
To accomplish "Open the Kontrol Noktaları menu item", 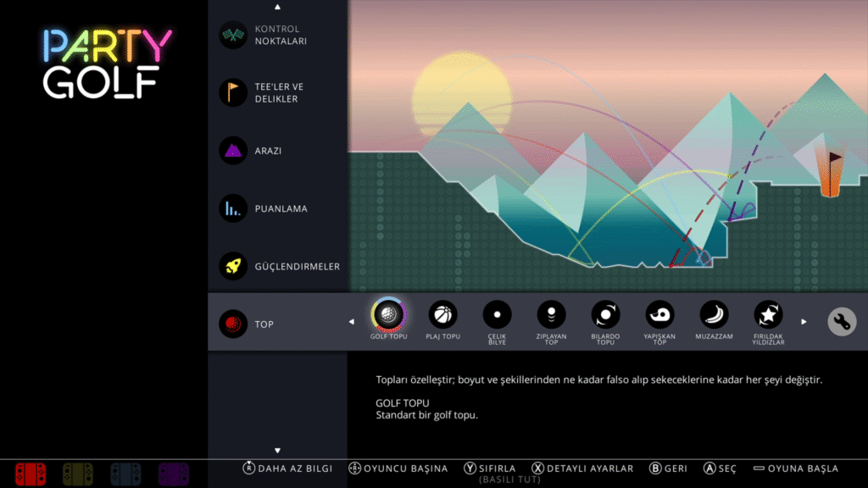I will click(x=278, y=36).
